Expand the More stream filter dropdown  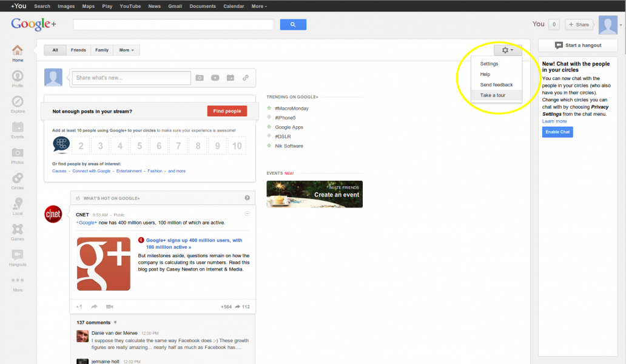126,50
